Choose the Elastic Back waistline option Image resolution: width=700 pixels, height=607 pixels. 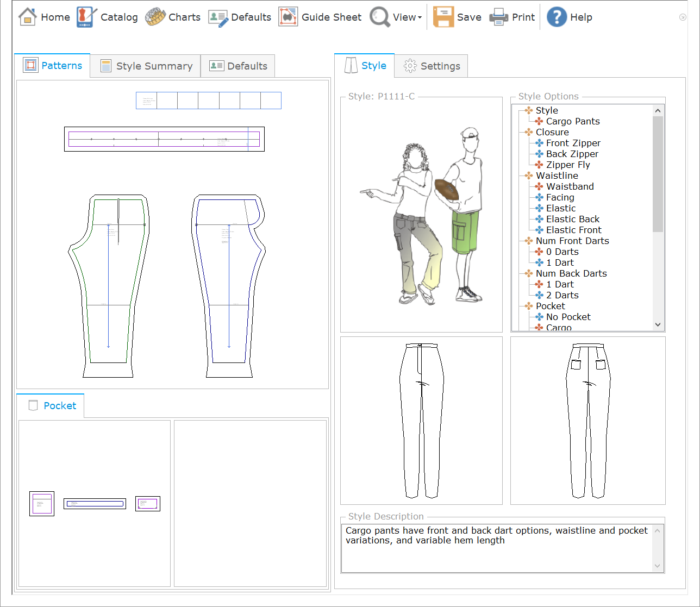click(572, 219)
